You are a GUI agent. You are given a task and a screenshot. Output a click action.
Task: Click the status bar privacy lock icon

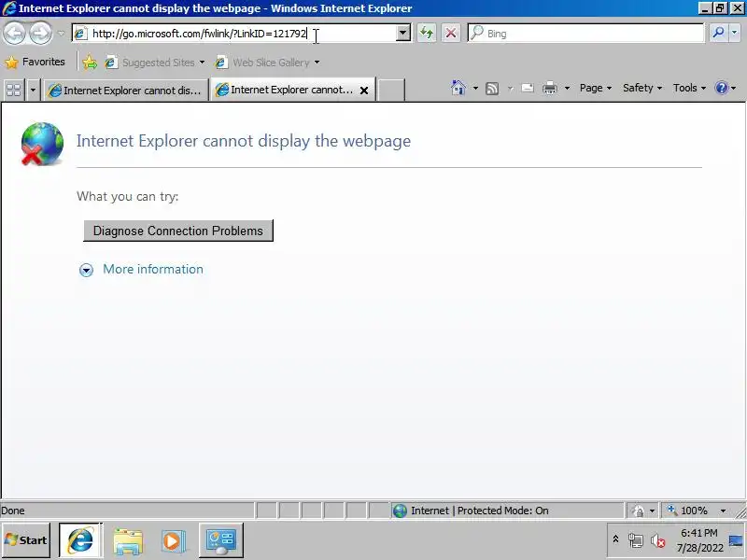click(x=638, y=511)
